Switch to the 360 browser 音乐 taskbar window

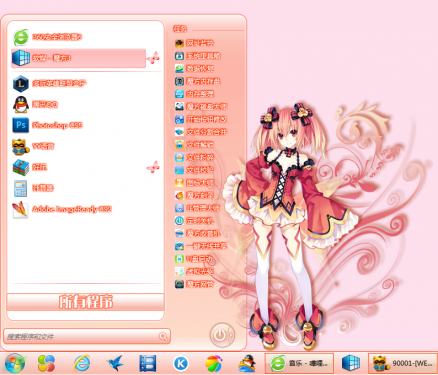click(x=299, y=363)
